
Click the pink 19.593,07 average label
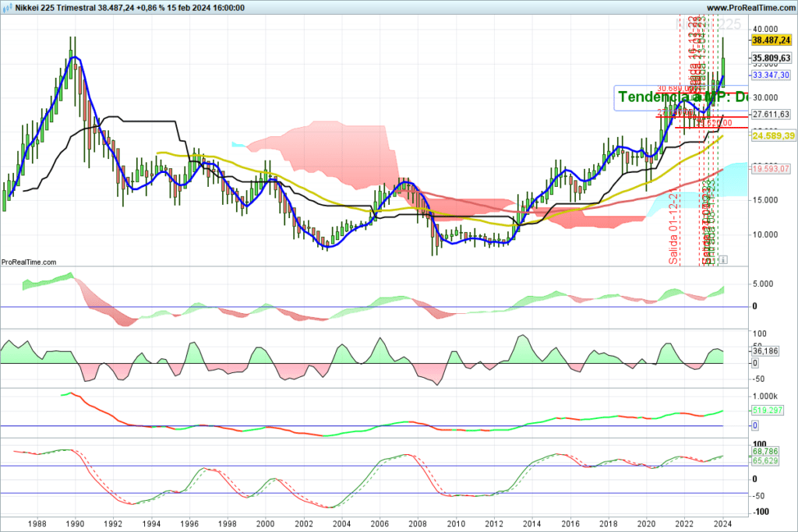(x=771, y=168)
